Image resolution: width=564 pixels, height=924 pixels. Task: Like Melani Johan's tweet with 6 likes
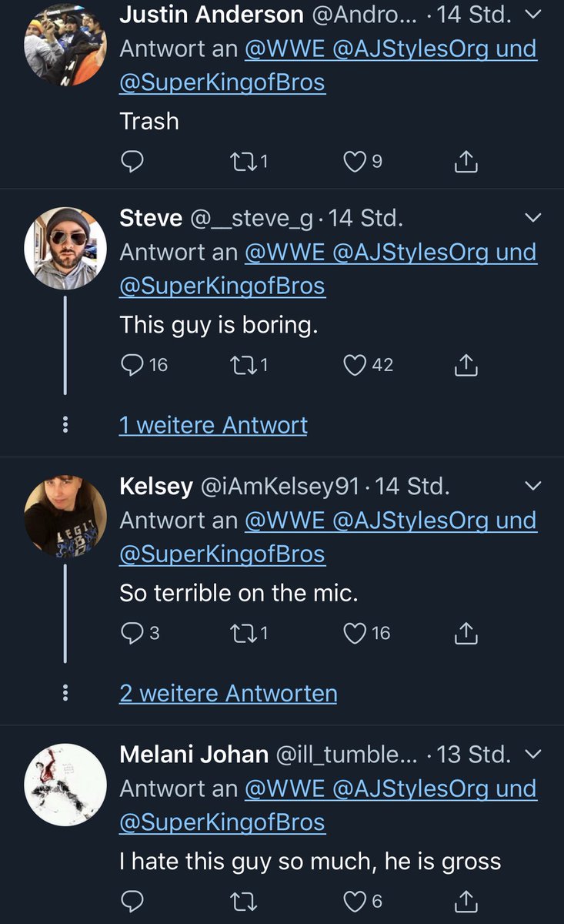pyautogui.click(x=355, y=901)
